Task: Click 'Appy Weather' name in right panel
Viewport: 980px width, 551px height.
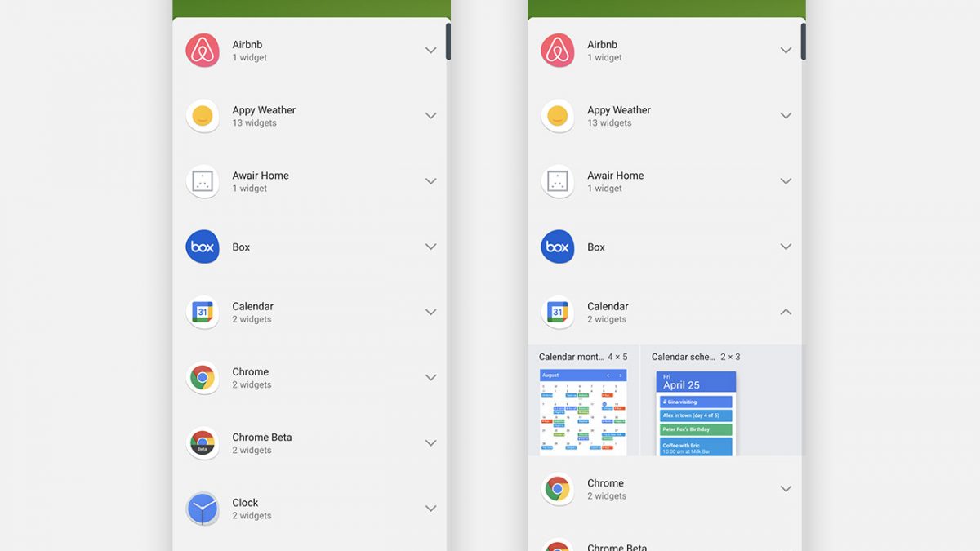Action: (619, 110)
